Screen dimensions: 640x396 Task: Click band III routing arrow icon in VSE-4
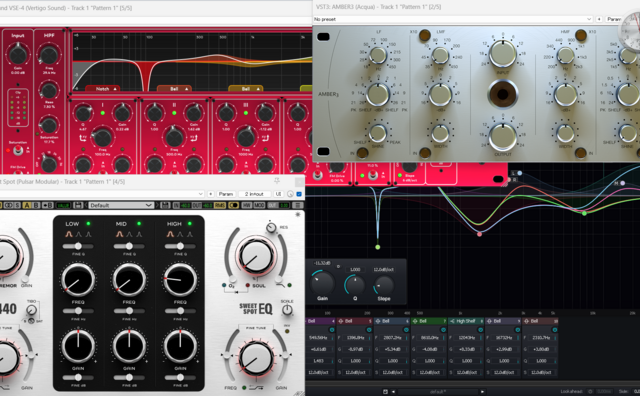266,138
